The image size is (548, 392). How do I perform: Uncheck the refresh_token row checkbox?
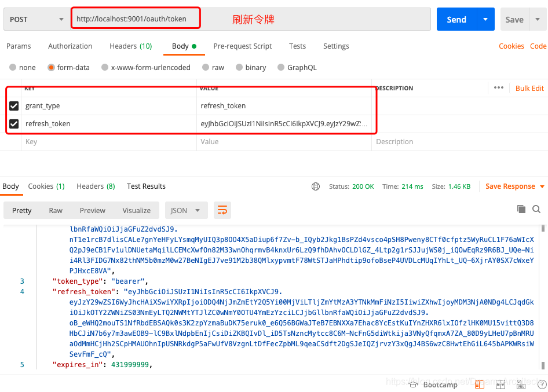14,124
